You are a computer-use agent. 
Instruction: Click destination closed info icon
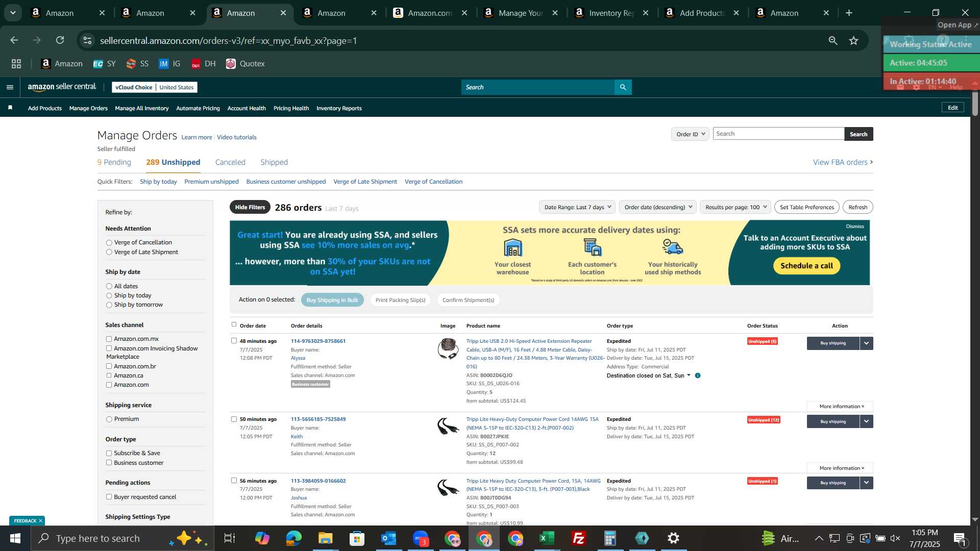[698, 375]
